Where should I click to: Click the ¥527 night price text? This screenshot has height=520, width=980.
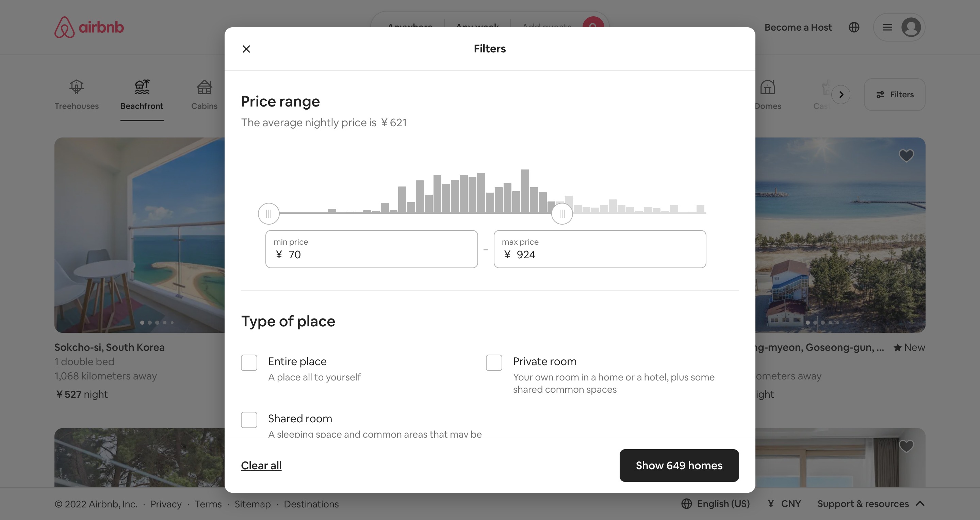tap(81, 394)
